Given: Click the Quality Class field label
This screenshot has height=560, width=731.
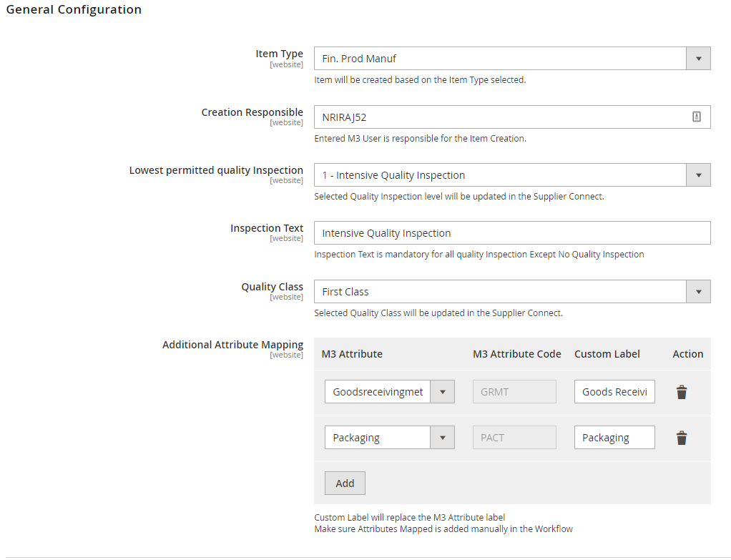Looking at the screenshot, I should click(273, 287).
